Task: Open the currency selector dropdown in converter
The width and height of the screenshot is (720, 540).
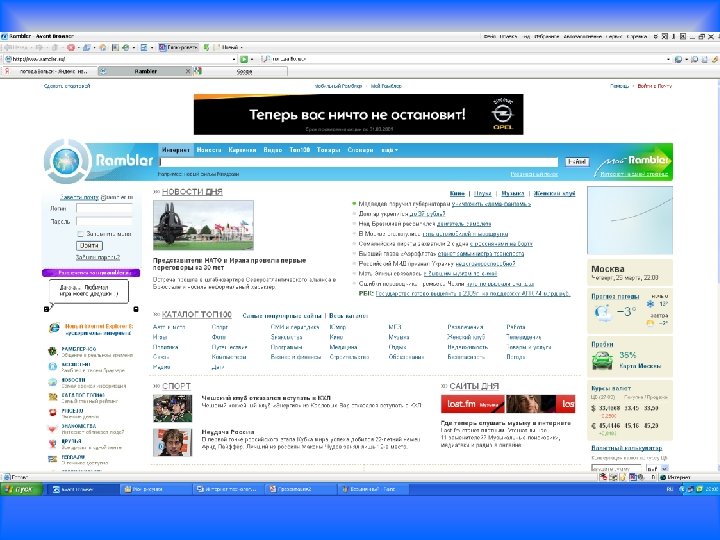Action: [664, 469]
